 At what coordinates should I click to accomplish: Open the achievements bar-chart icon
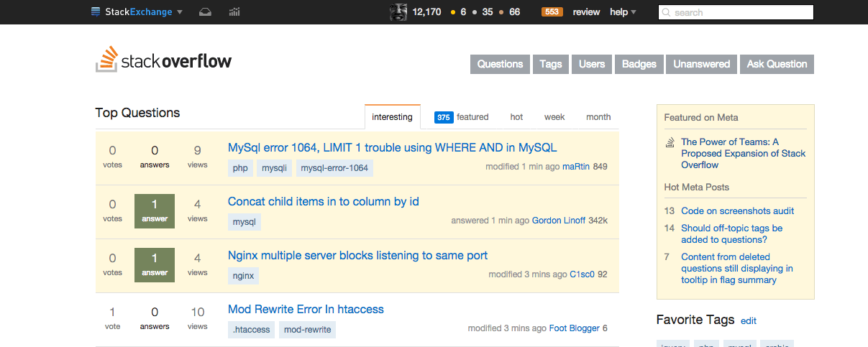(x=234, y=12)
